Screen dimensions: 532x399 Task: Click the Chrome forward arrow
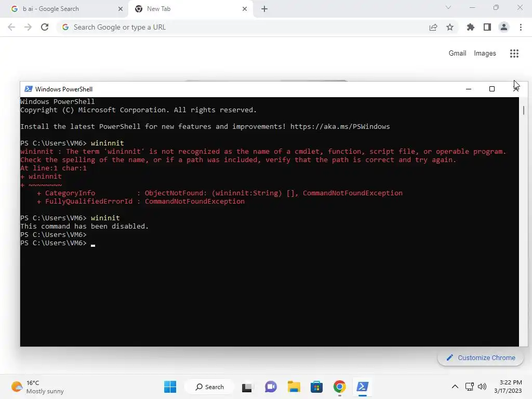click(28, 27)
